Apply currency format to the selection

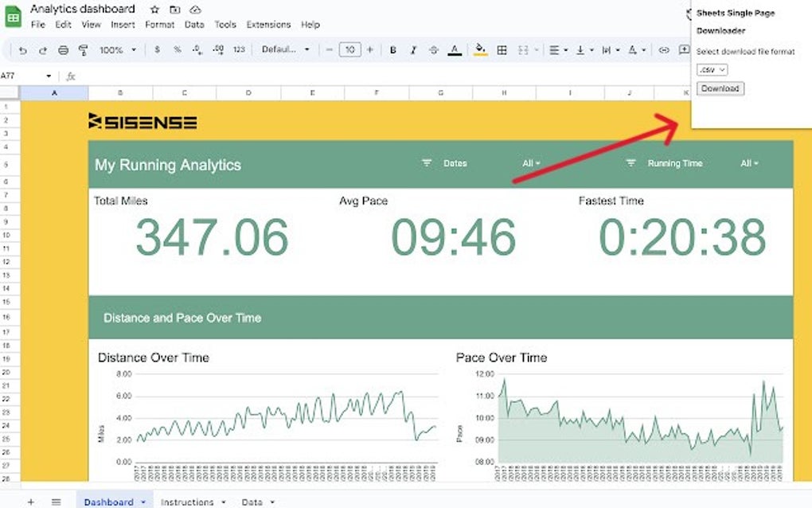pos(158,49)
